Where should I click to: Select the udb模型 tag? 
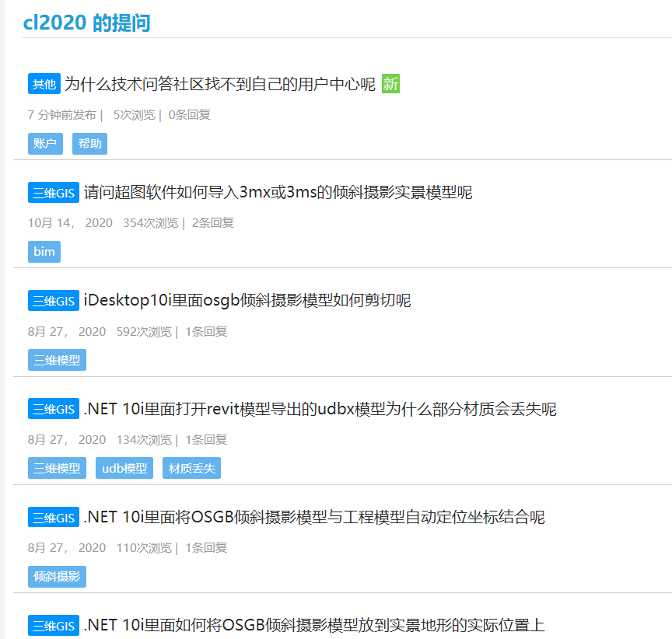click(x=124, y=468)
